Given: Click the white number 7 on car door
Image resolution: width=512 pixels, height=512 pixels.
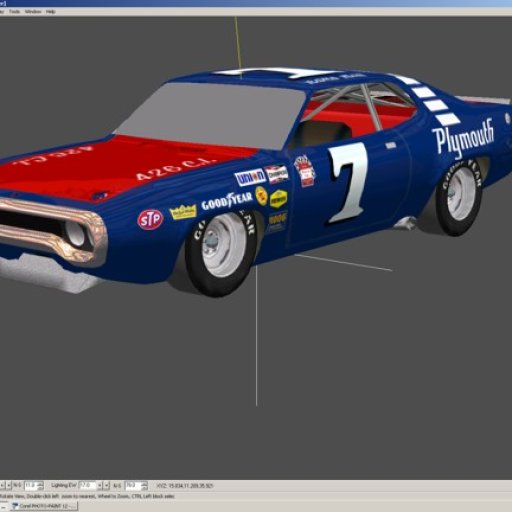Looking at the screenshot, I should pos(348,183).
